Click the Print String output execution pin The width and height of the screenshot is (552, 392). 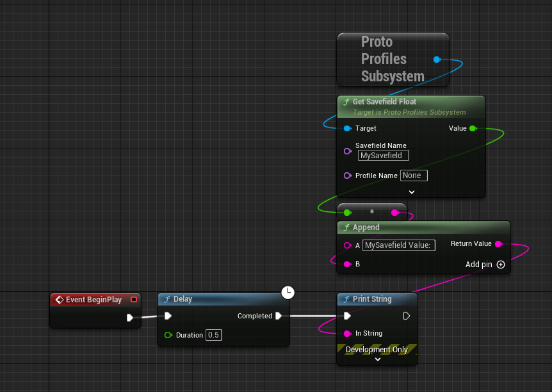pos(406,316)
